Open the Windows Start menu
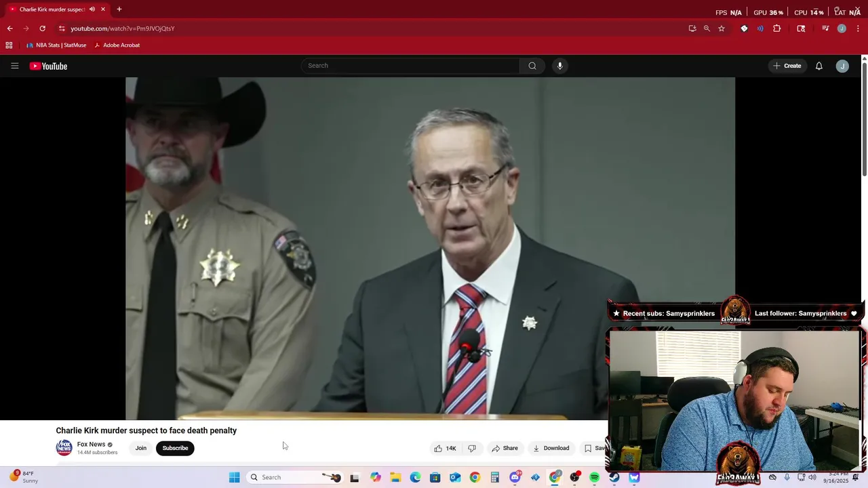 click(234, 477)
